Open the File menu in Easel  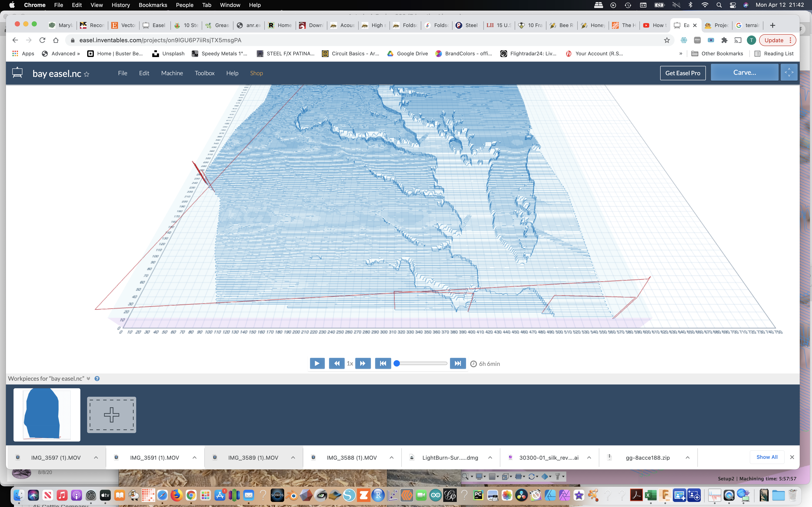(123, 72)
